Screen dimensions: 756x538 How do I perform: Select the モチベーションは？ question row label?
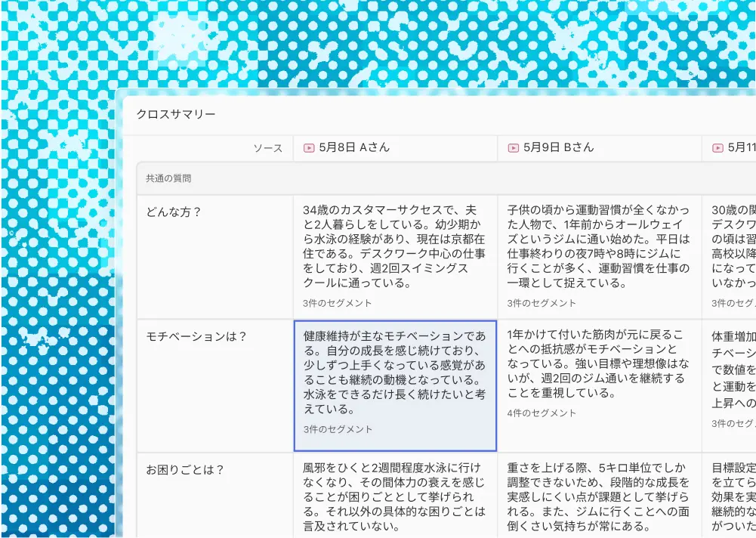(x=196, y=337)
